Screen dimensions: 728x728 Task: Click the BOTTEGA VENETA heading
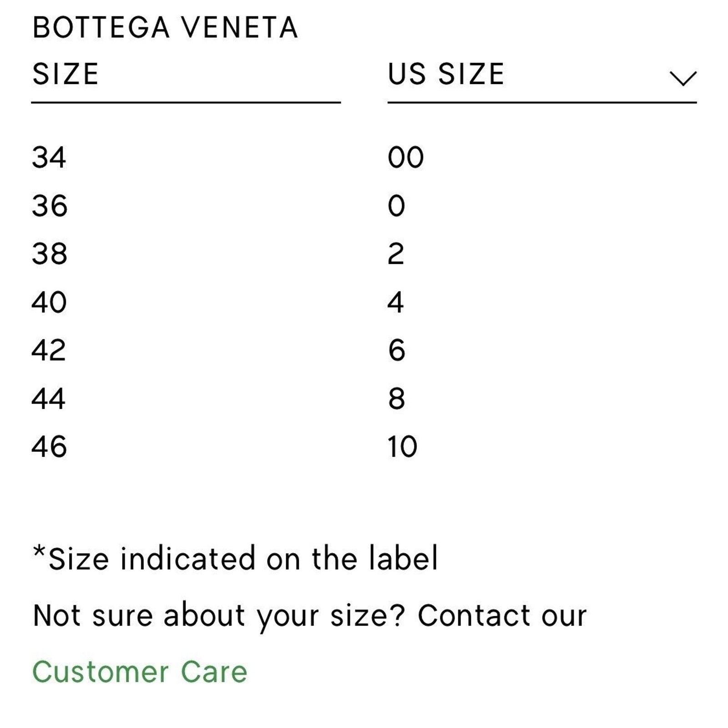[x=166, y=28]
